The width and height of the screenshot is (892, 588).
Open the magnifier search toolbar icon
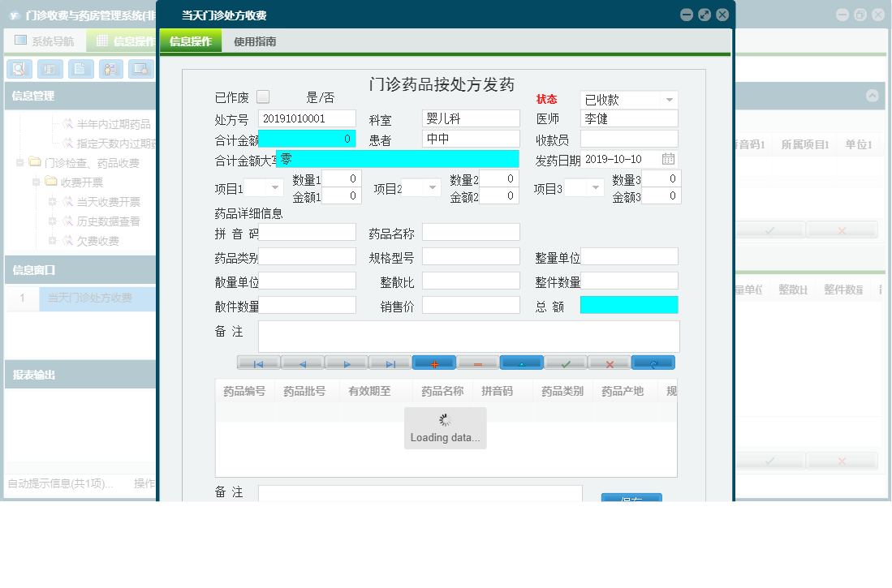point(18,69)
